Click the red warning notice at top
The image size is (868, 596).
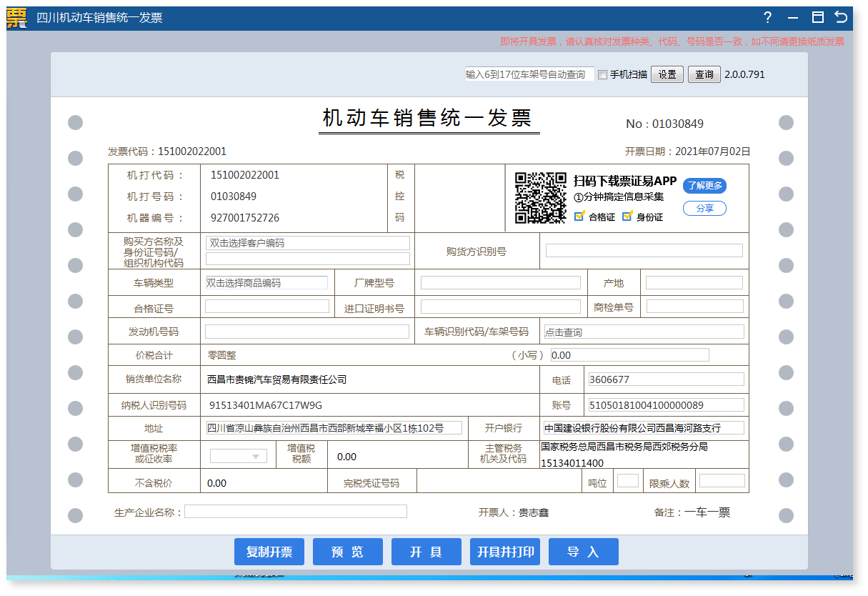672,41
